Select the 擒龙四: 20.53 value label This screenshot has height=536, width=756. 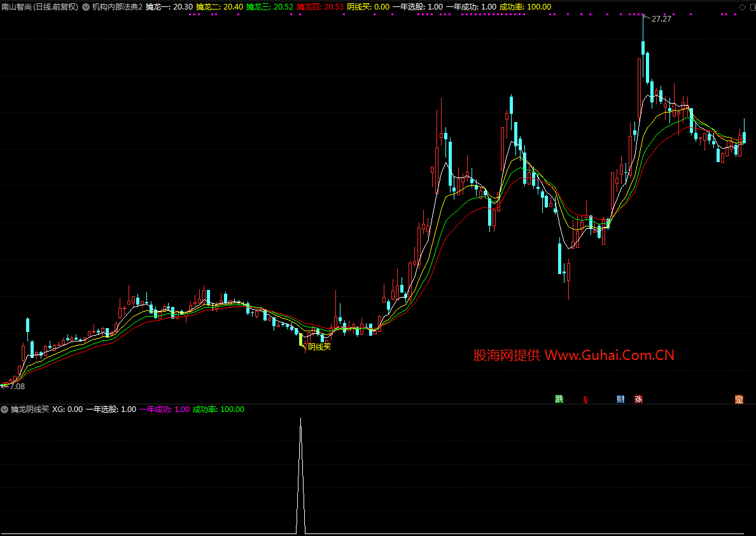tap(320, 7)
